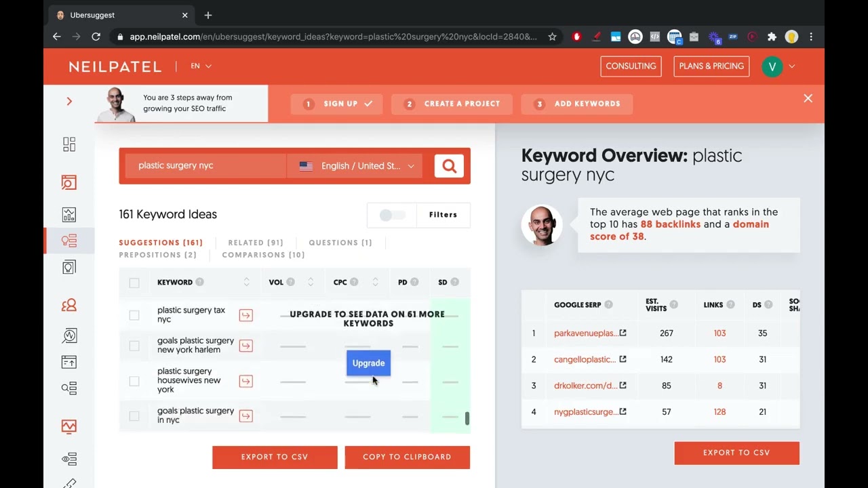Open the EN language dropdown

201,66
